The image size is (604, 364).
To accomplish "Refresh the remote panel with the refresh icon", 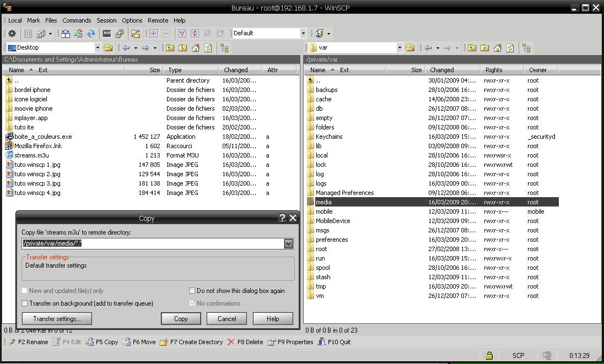I will tap(511, 48).
